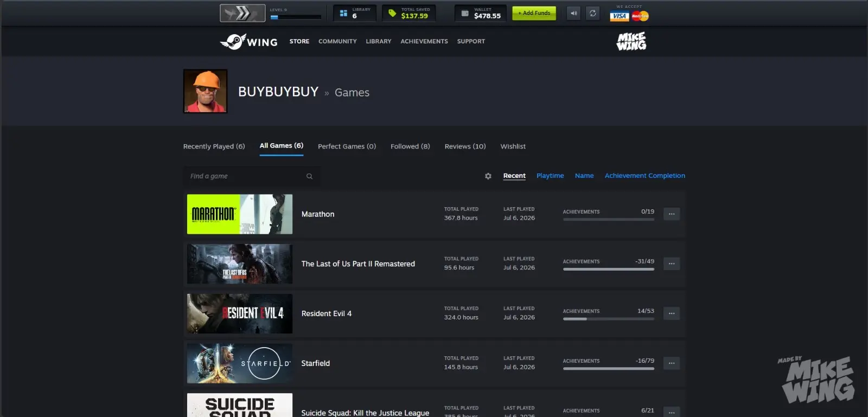
Task: Sort games by Achievement Completion
Action: click(645, 176)
